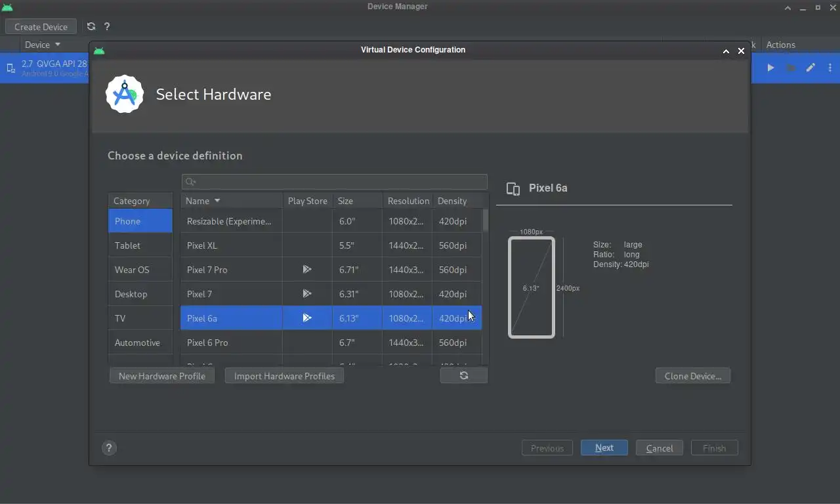Click the Android icon in Device Manager title bar
Viewport: 840px width, 504px height.
(7, 7)
